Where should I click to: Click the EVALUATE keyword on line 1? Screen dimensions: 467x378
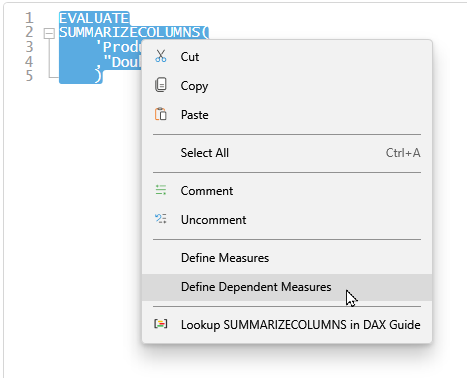94,18
